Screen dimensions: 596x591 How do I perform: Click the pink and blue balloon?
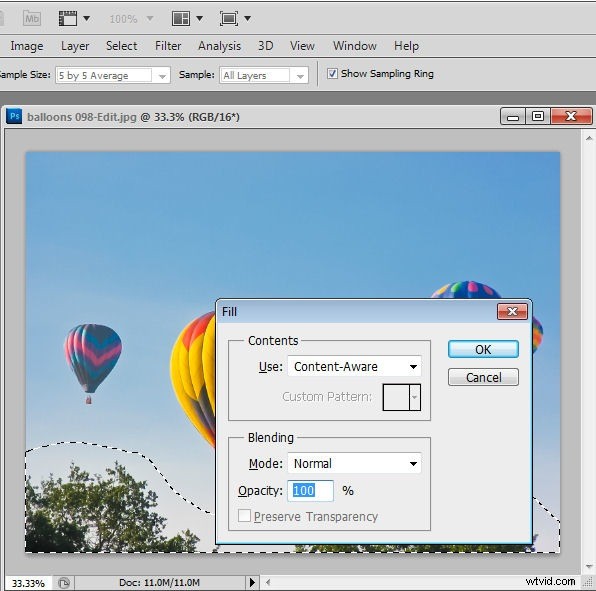coord(93,363)
